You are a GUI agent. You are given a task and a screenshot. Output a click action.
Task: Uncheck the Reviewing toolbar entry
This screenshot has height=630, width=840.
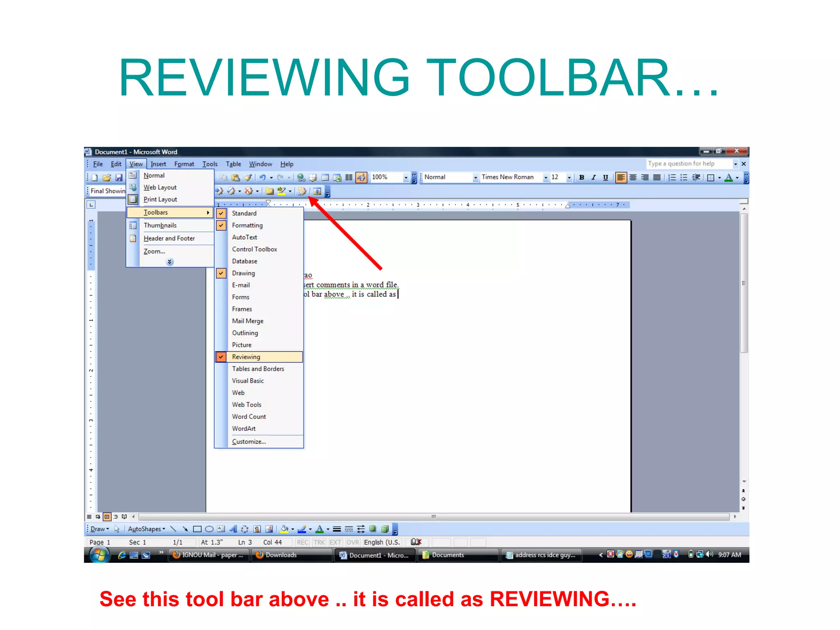coord(259,357)
